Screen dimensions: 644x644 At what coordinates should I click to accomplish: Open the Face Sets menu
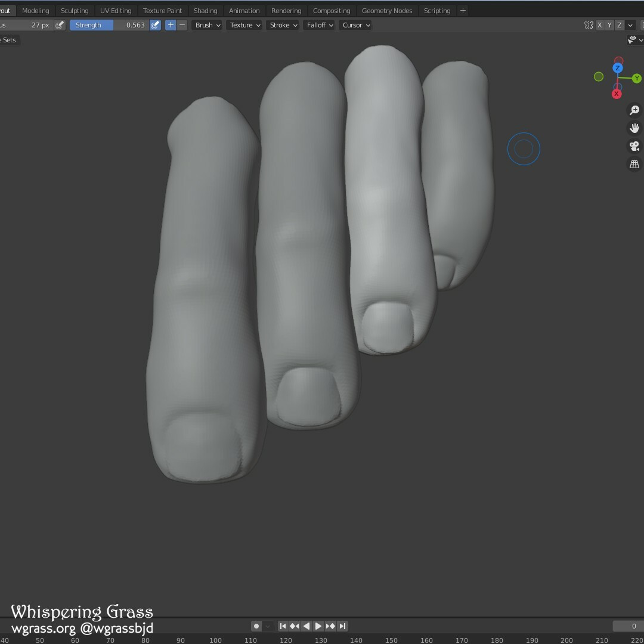pos(9,40)
